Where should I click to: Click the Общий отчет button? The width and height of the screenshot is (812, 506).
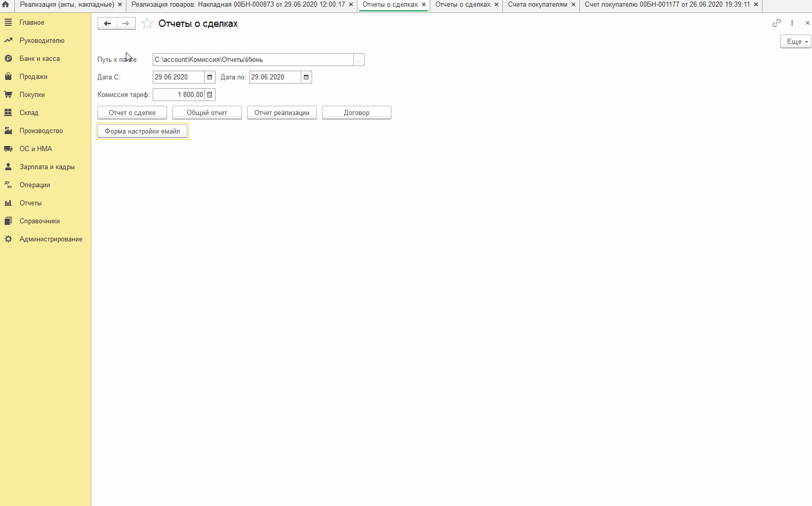(x=207, y=113)
